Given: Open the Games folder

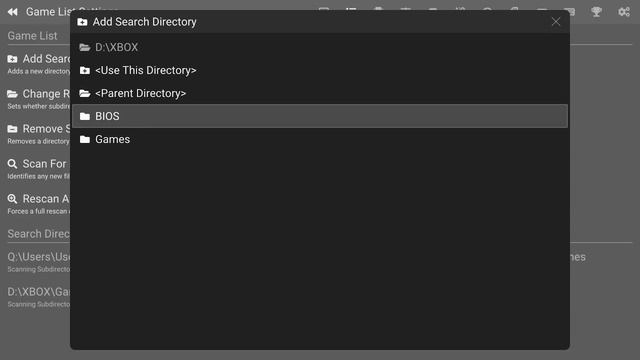Looking at the screenshot, I should click(x=320, y=139).
